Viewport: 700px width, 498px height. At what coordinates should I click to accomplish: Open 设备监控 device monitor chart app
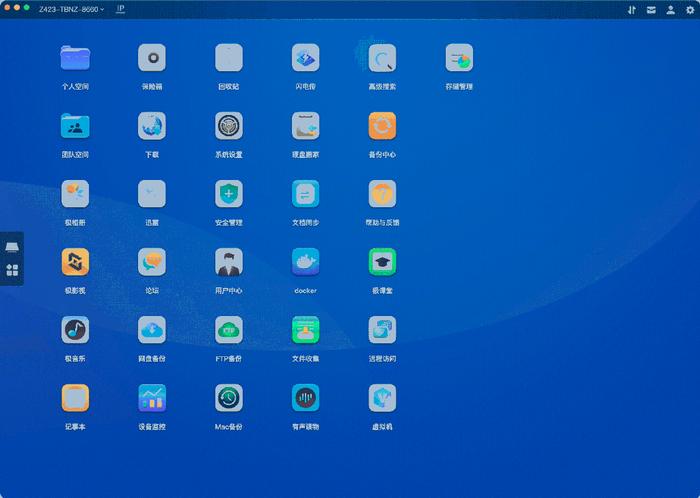click(152, 398)
